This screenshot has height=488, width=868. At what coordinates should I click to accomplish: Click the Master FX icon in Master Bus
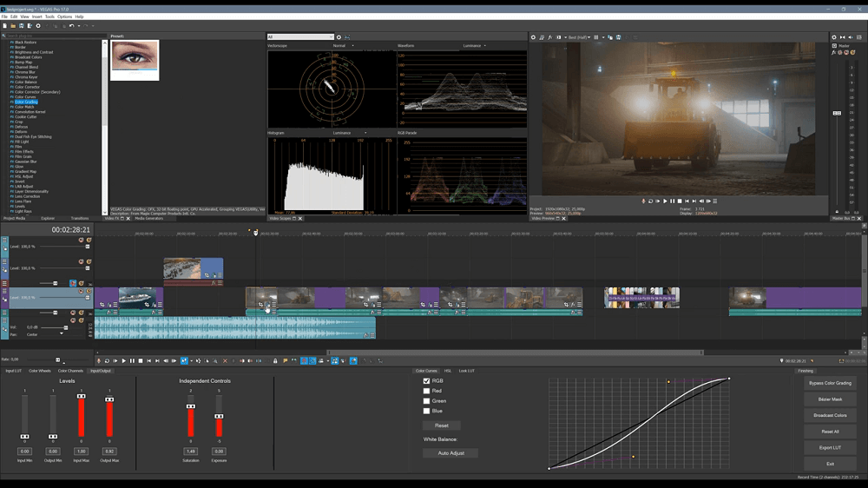833,52
